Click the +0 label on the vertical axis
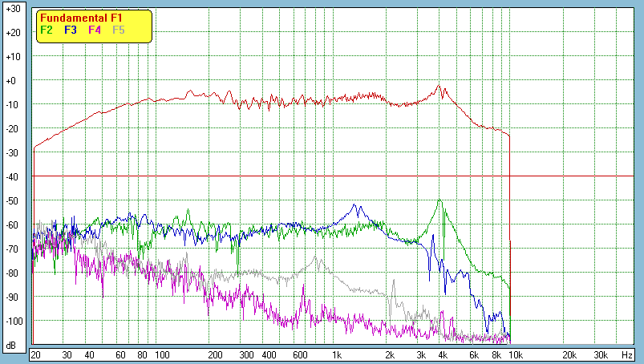 pos(13,81)
